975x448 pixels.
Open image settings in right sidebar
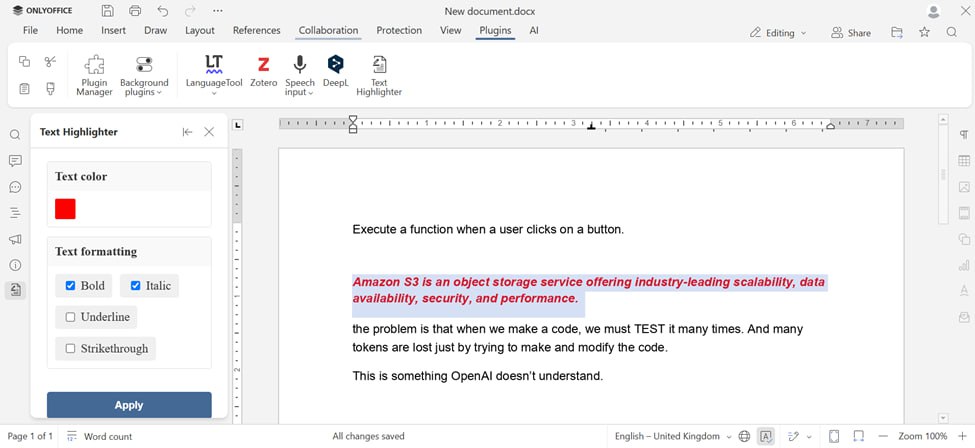(x=964, y=187)
